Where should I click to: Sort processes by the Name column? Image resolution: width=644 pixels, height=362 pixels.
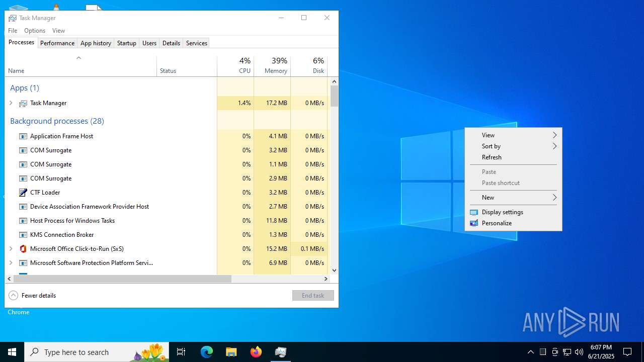click(x=80, y=66)
